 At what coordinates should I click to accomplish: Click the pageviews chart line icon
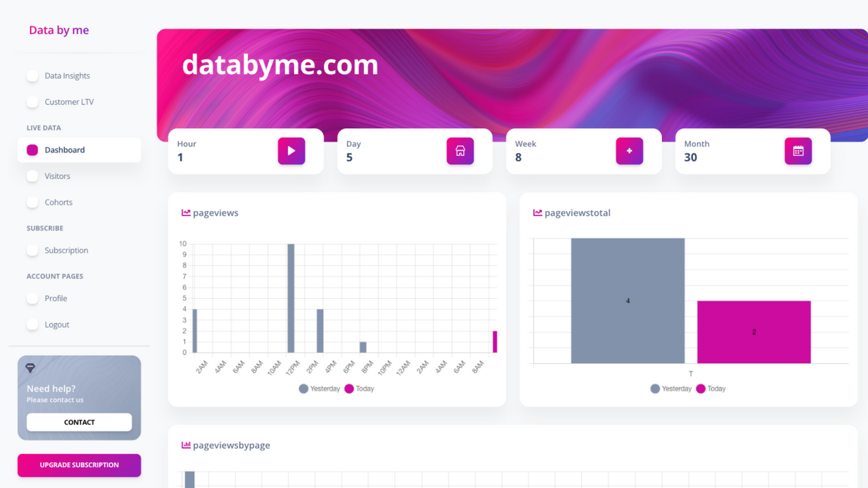click(x=185, y=212)
